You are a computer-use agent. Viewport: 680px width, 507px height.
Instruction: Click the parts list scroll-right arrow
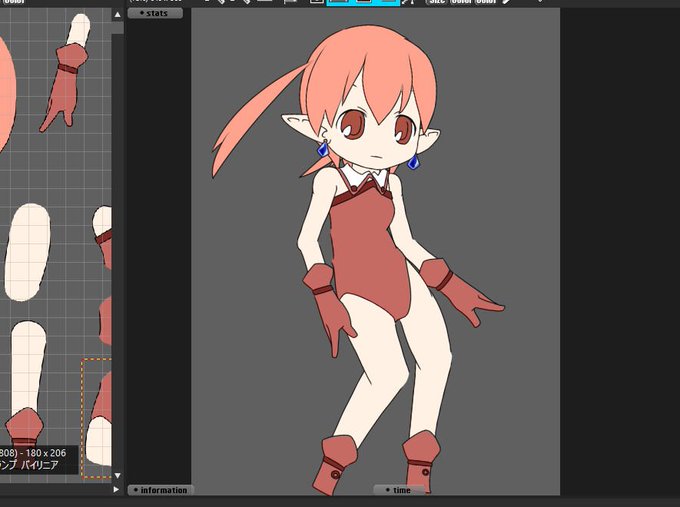[x=116, y=489]
